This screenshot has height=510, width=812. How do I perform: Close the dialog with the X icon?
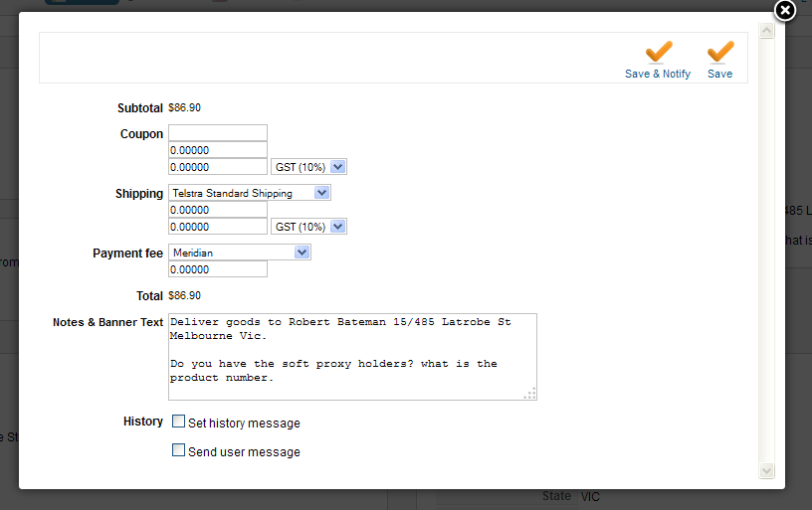click(x=785, y=11)
